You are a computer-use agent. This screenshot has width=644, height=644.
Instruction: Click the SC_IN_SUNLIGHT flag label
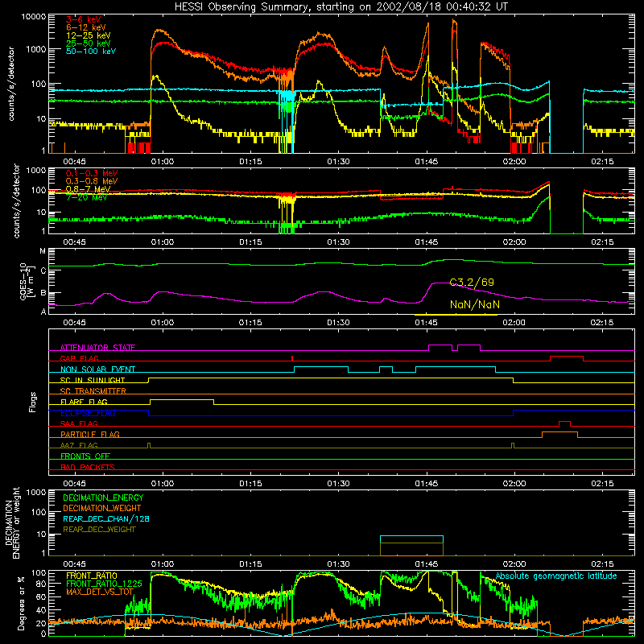click(x=93, y=380)
